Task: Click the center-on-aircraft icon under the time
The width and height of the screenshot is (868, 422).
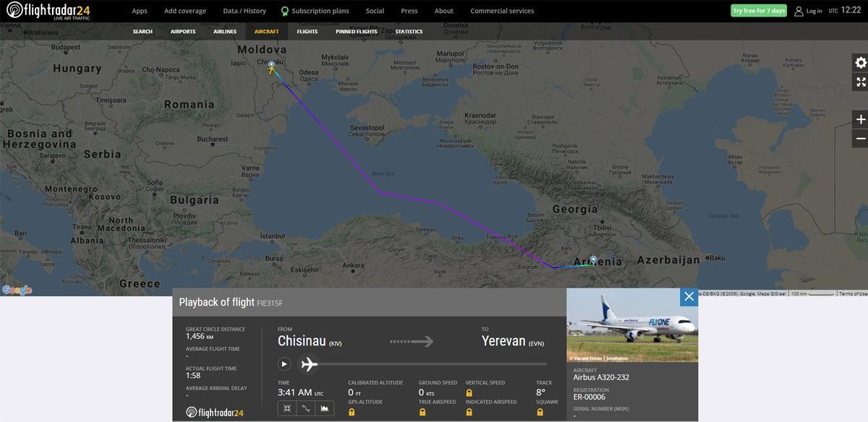Action: point(287,408)
